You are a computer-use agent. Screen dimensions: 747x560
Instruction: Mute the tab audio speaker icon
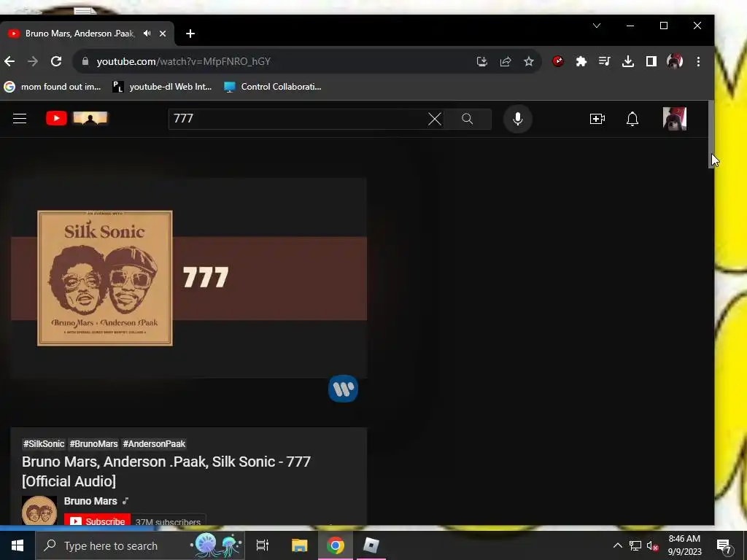tap(147, 34)
